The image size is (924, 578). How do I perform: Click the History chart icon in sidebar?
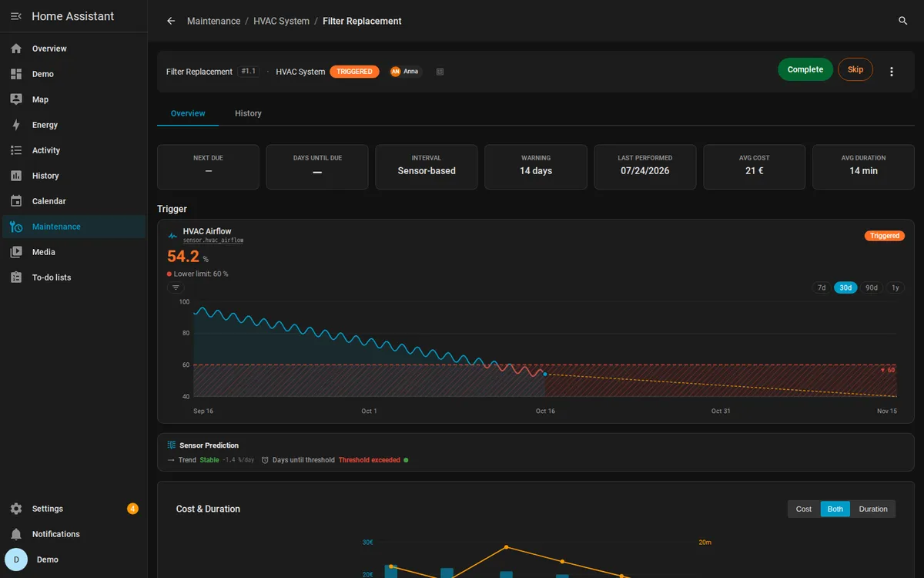click(16, 176)
